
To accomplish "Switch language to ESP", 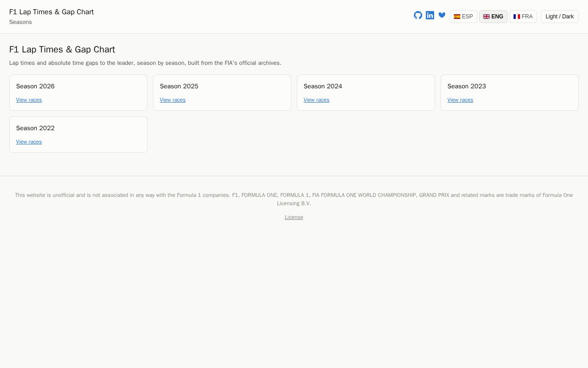I will [x=464, y=17].
